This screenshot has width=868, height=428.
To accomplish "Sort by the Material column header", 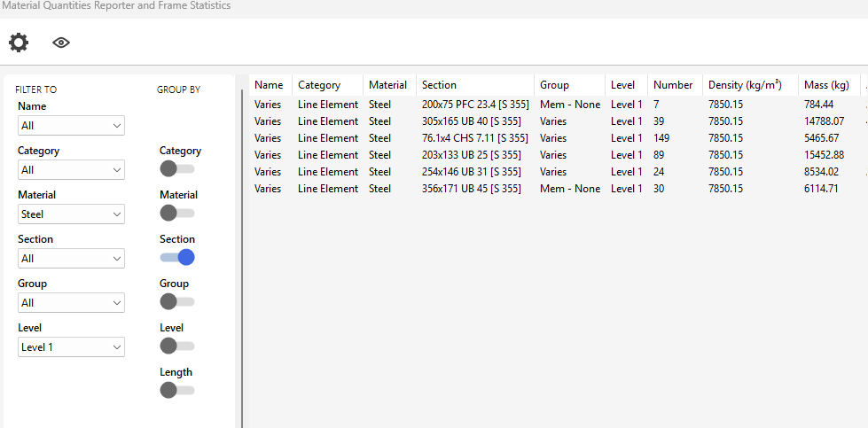I will (x=390, y=85).
